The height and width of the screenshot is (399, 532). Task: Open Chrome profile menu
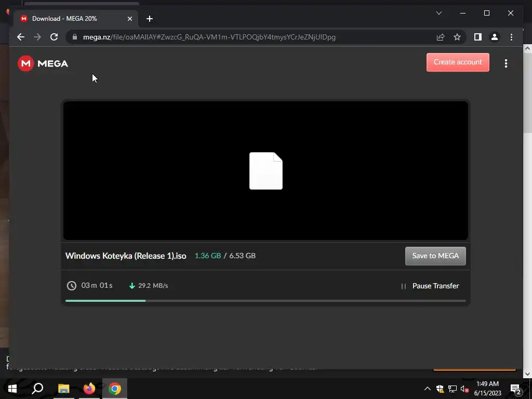click(495, 37)
